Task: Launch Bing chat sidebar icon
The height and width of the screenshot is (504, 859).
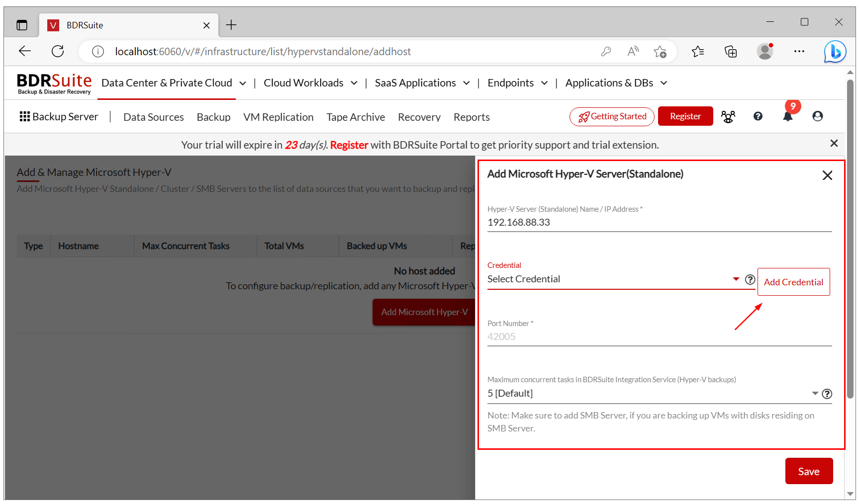Action: point(835,52)
